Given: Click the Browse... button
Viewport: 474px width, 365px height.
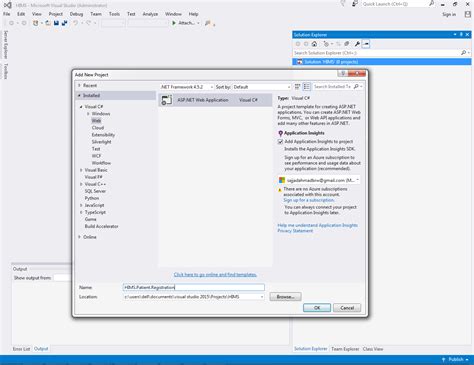Looking at the screenshot, I should pyautogui.click(x=286, y=297).
